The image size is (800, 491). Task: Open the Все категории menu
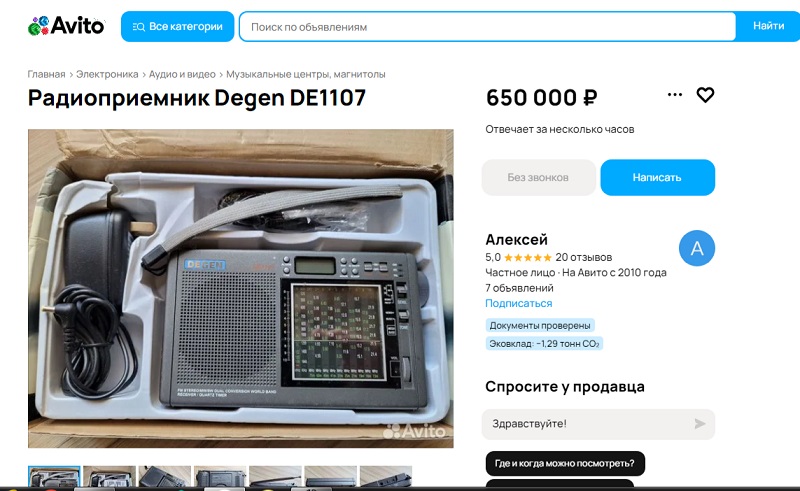[x=178, y=27]
